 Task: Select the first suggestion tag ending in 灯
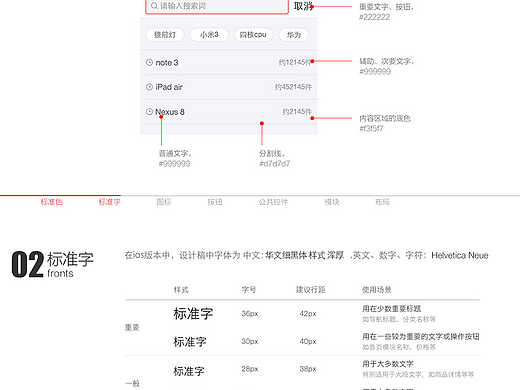pyautogui.click(x=165, y=35)
